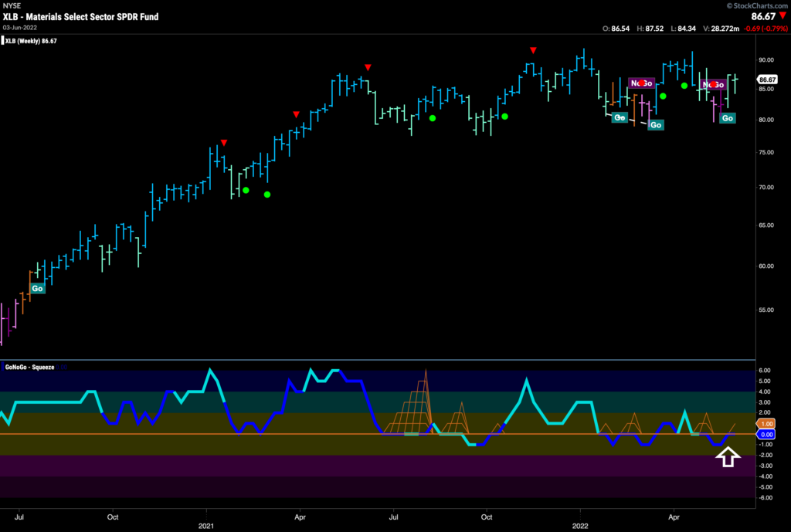The width and height of the screenshot is (791, 532).
Task: Click the Go badge below the last NoGo badge
Action: click(x=728, y=118)
